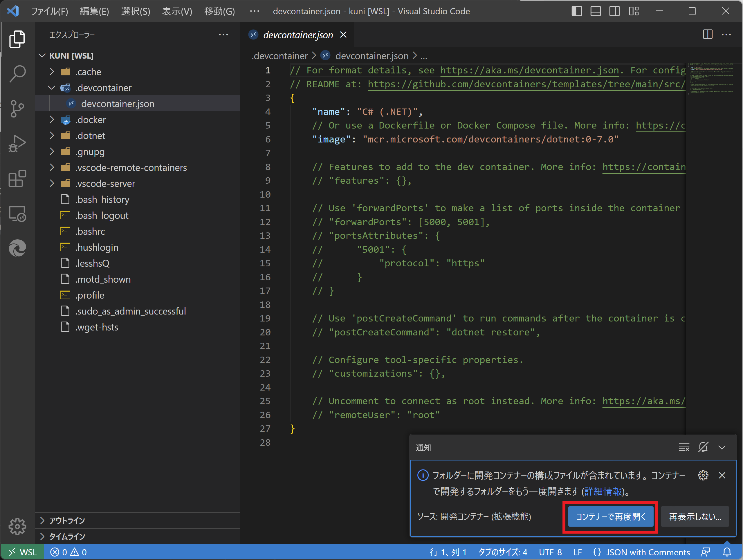Go to line via 行 1, 列 1

(448, 552)
